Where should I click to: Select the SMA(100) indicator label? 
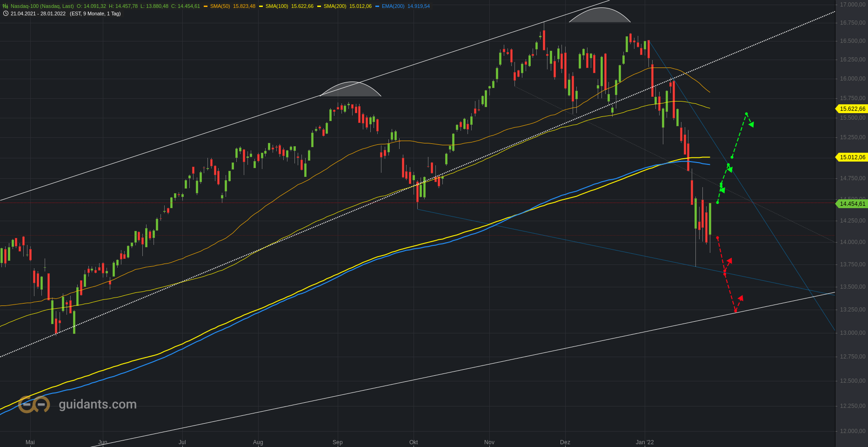[277, 6]
